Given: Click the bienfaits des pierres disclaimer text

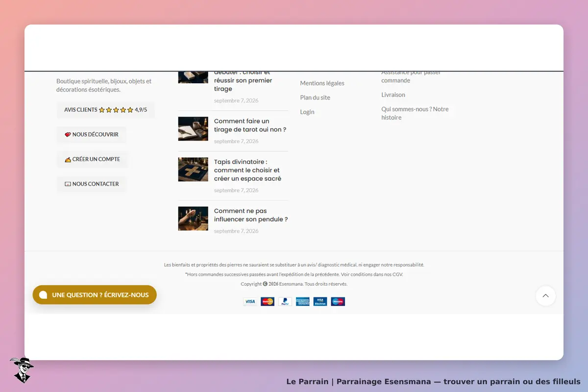Looking at the screenshot, I should coord(294,265).
